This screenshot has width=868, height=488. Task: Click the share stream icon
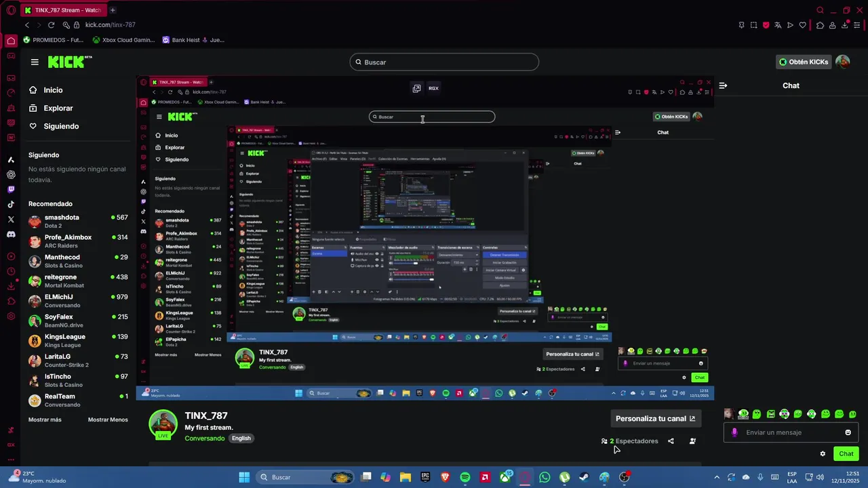point(671,441)
